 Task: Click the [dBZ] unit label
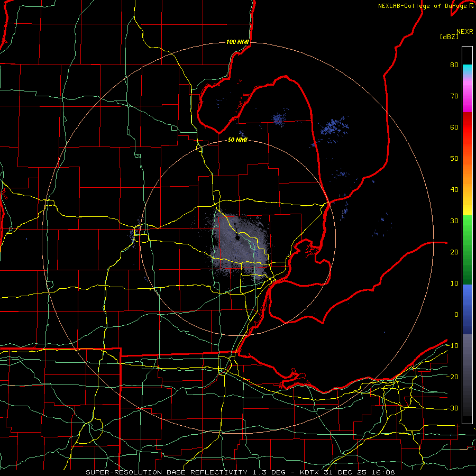449,37
